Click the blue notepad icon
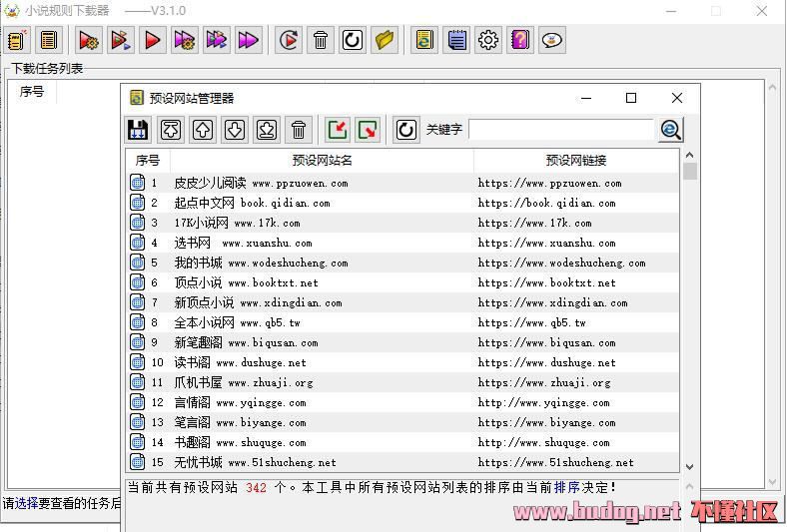Screen dimensions: 787x532 [456, 40]
